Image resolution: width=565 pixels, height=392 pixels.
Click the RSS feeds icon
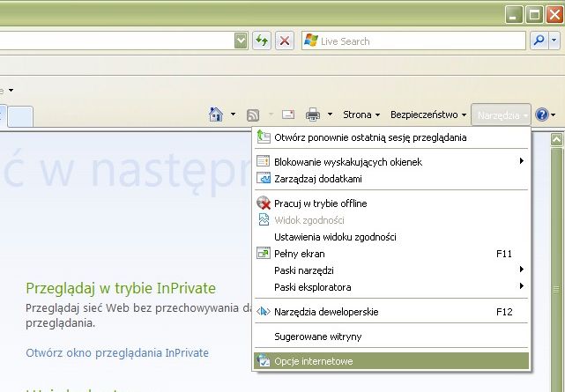253,115
